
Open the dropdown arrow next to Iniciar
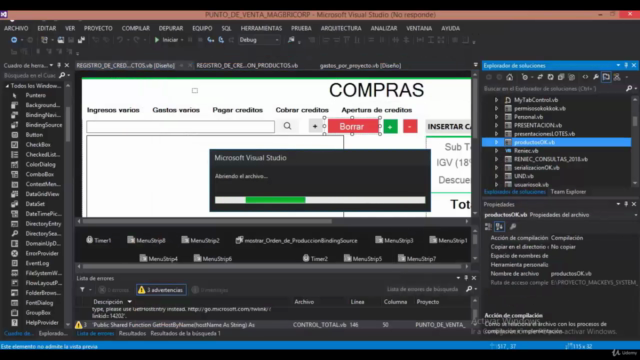point(182,40)
